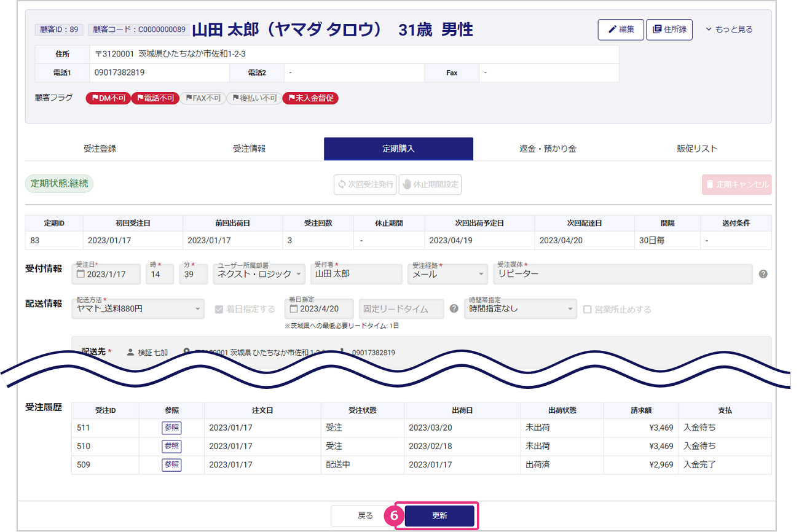This screenshot has width=799, height=532.
Task: Click 参照 for order 511
Action: [171, 428]
